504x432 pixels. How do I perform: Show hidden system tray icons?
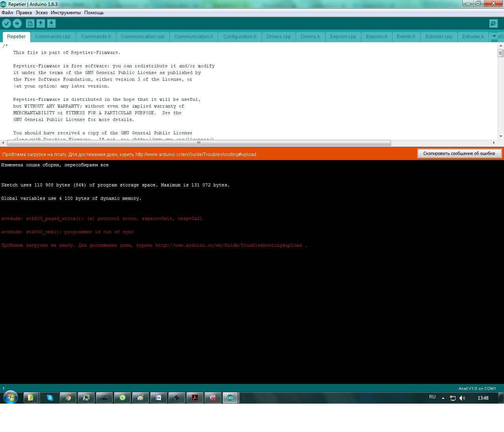click(x=443, y=398)
